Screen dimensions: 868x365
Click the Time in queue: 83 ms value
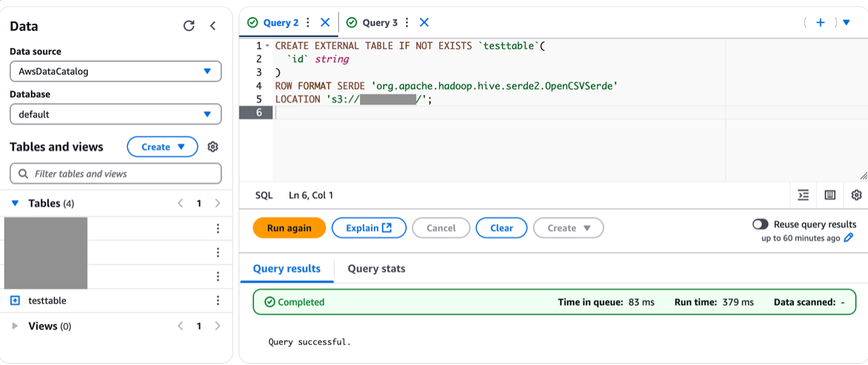606,302
